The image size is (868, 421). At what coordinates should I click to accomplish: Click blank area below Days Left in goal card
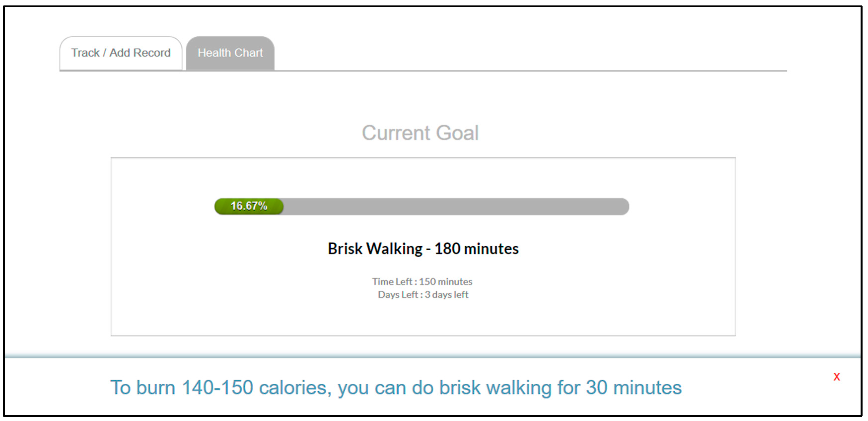[423, 318]
